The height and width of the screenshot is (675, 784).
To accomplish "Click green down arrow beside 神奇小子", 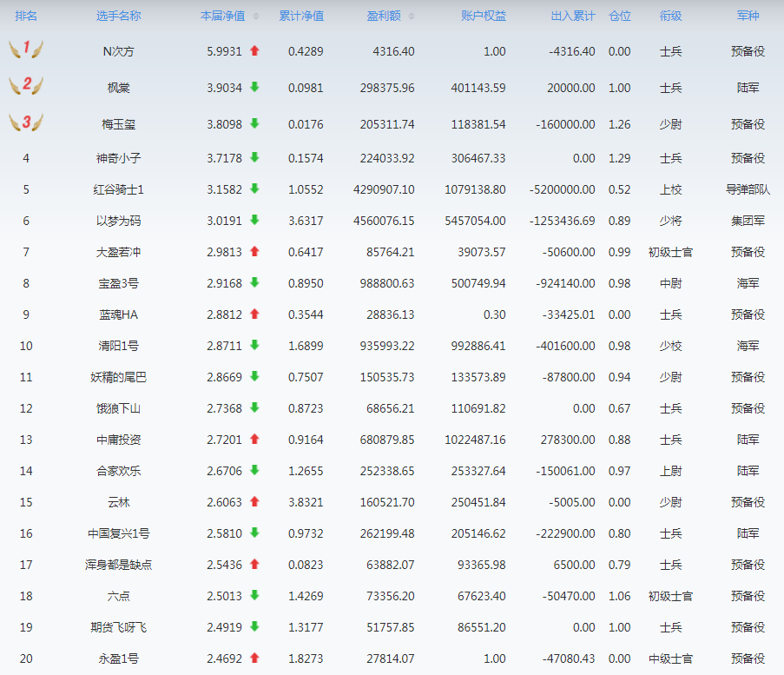I will 254,157.
